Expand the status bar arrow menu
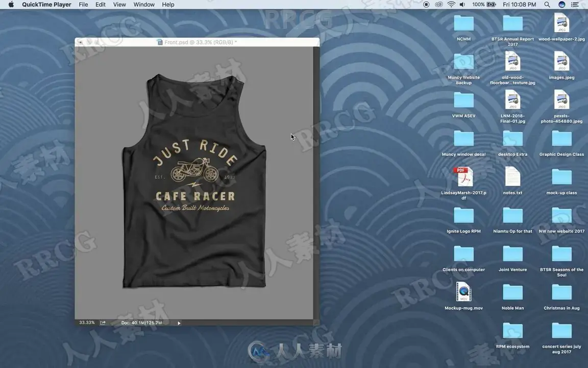 click(179, 323)
